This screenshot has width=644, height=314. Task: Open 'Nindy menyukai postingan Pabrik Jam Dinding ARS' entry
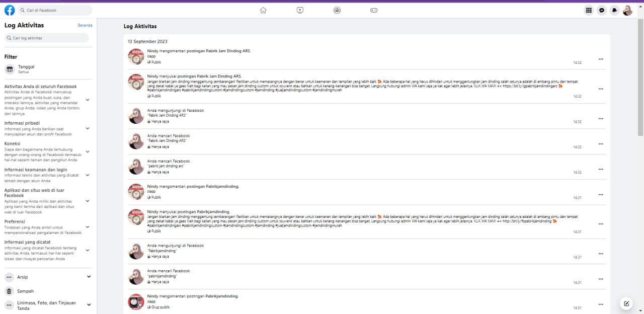pyautogui.click(x=194, y=76)
